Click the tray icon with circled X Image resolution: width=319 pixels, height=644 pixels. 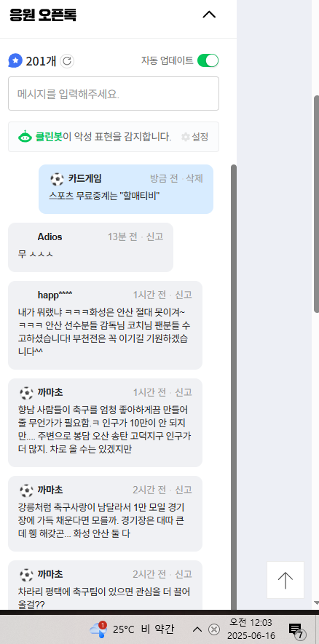click(214, 629)
